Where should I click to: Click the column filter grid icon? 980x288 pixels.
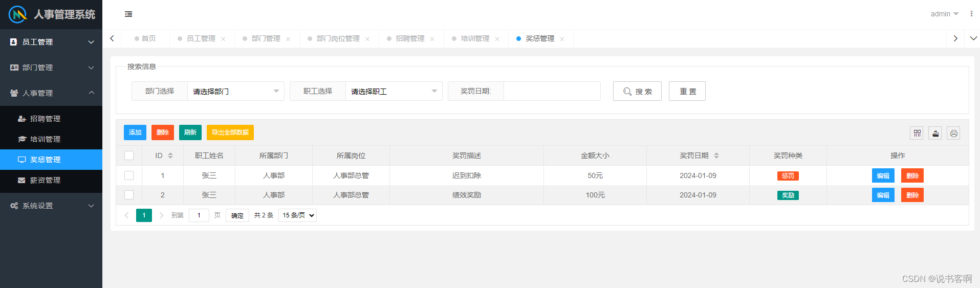pos(917,134)
